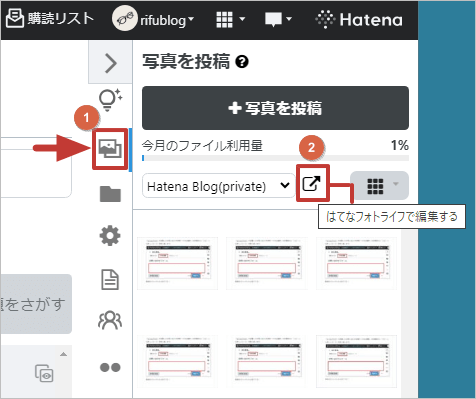Screen dimensions: 476x399
Task: Collapse the sidebar with the chevron arrow
Action: [110, 63]
